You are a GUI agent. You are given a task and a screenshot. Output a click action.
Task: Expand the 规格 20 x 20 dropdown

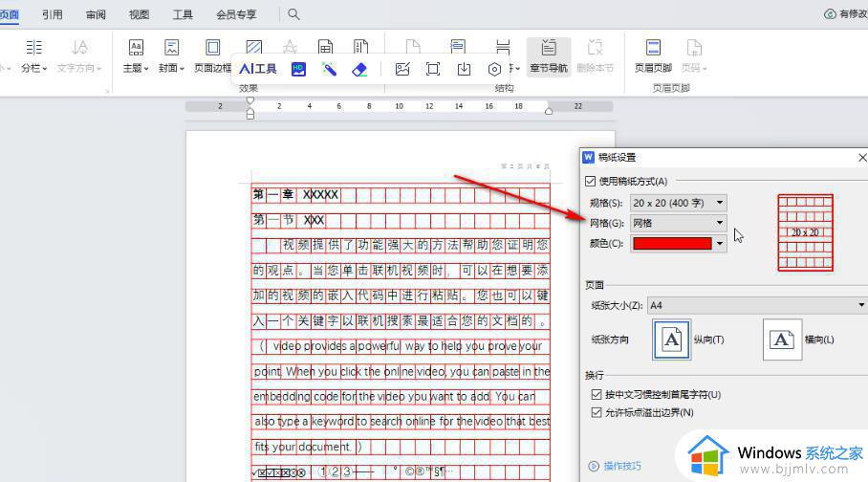679,203
